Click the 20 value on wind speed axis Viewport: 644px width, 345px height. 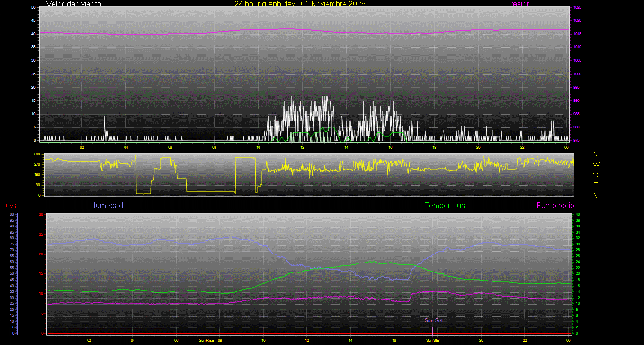pyautogui.click(x=34, y=87)
